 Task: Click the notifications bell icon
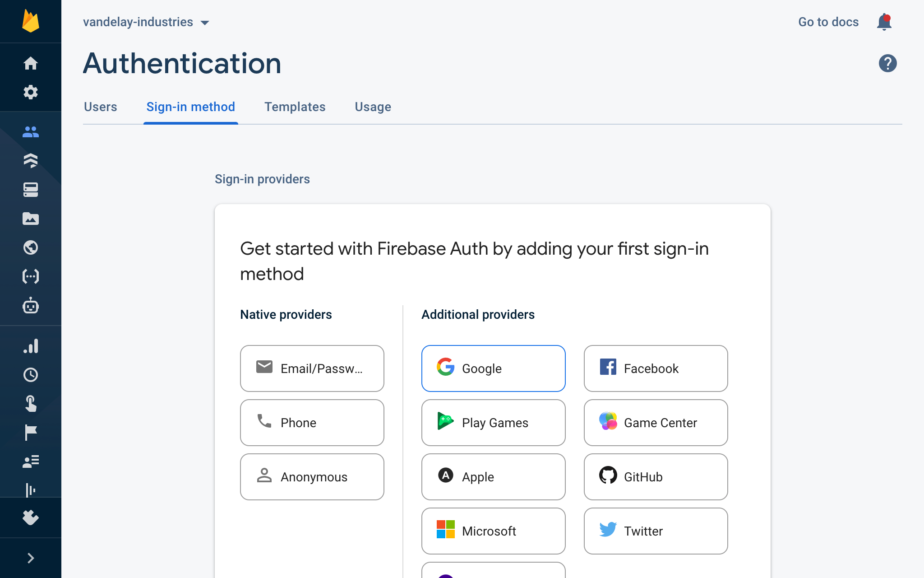click(884, 22)
